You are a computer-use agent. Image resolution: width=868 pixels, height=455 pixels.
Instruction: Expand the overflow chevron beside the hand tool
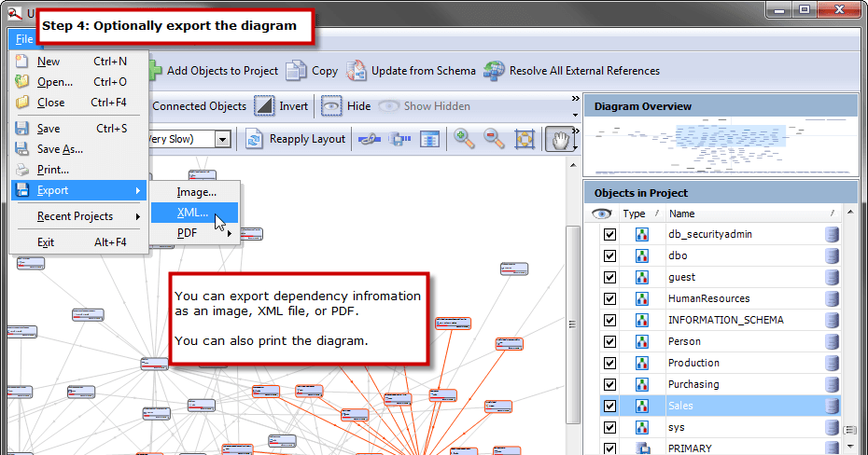point(576,131)
